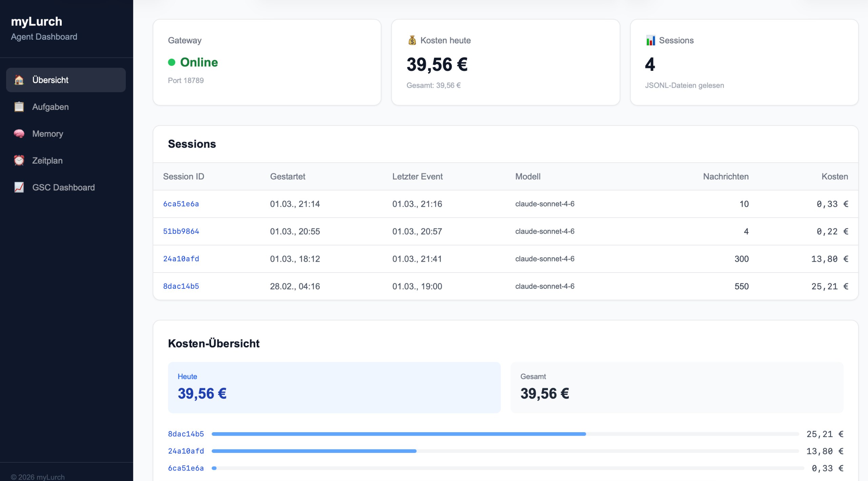868x481 pixels.
Task: Open session 51bb9864 details
Action: click(x=181, y=231)
